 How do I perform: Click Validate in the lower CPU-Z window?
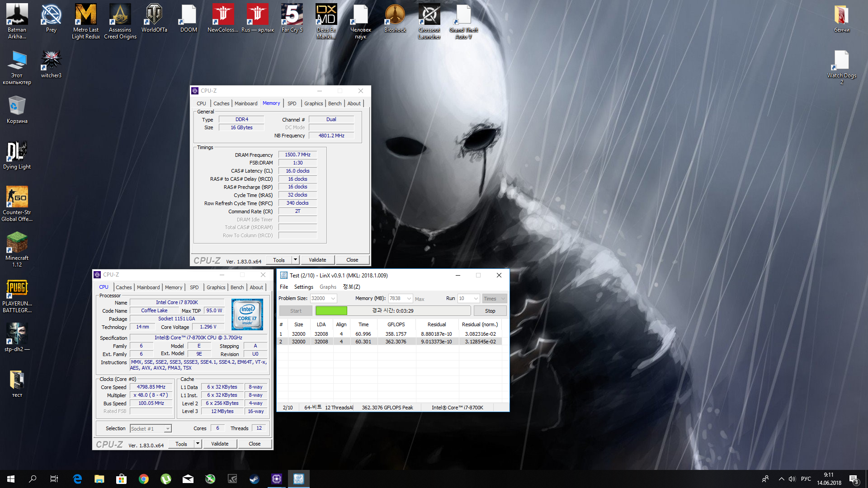tap(220, 444)
